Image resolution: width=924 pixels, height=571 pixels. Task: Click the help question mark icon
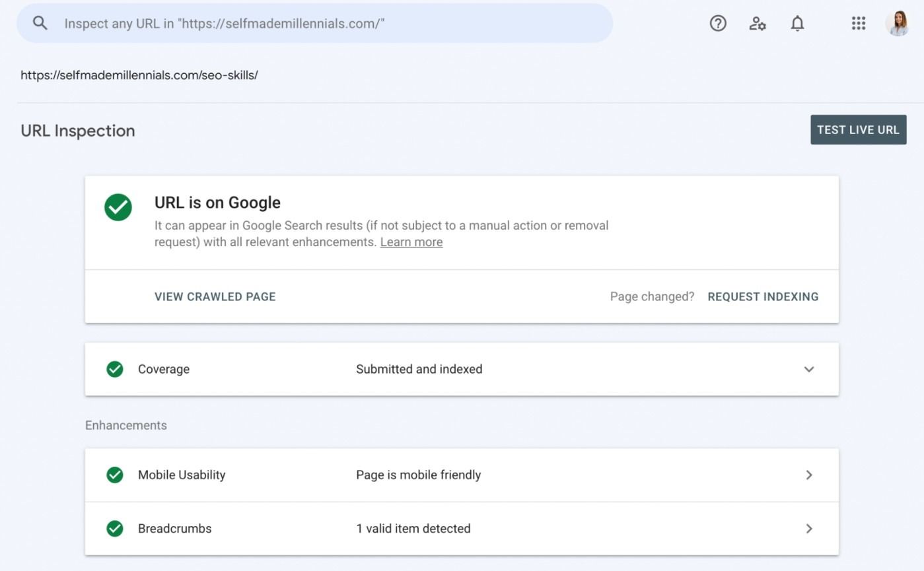click(717, 23)
